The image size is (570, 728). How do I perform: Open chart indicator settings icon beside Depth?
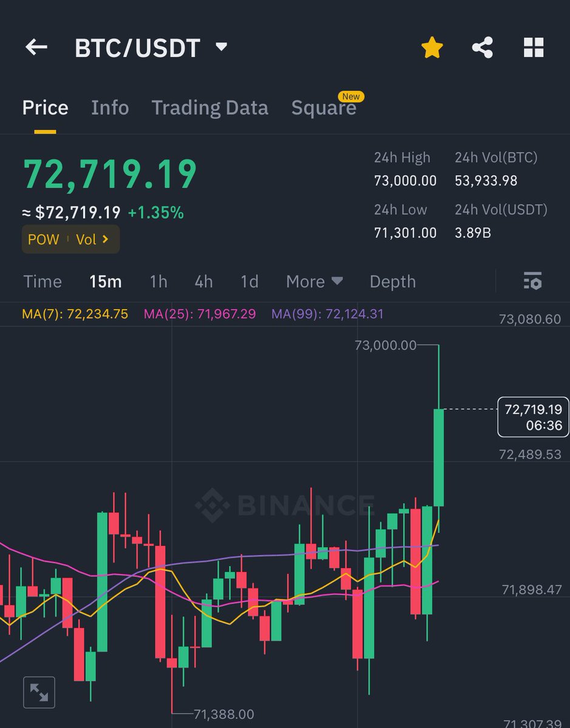point(532,281)
